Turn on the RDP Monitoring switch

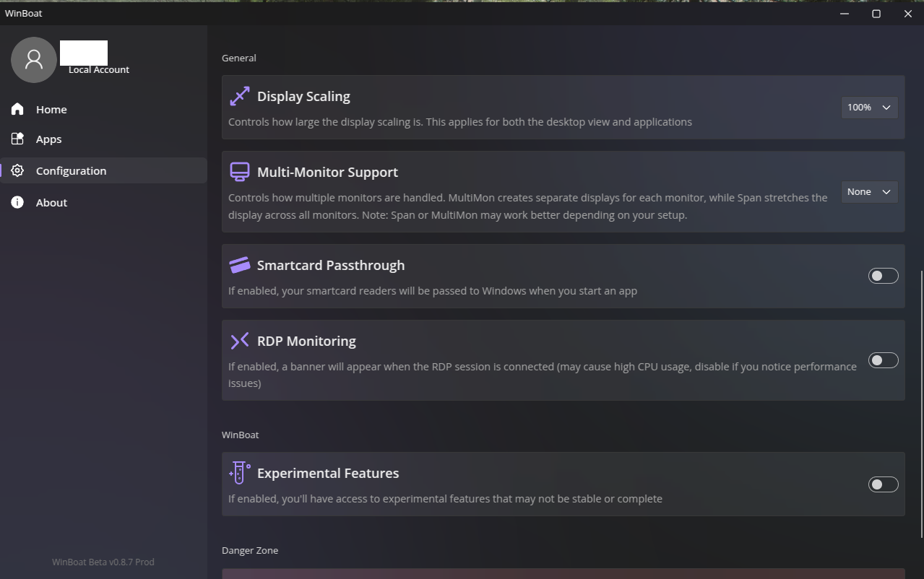(x=883, y=360)
